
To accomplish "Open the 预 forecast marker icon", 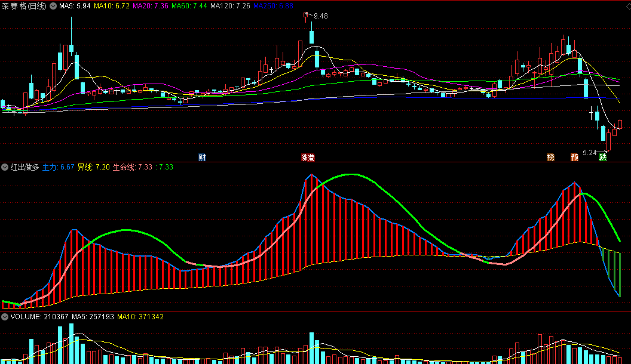I will (575, 158).
